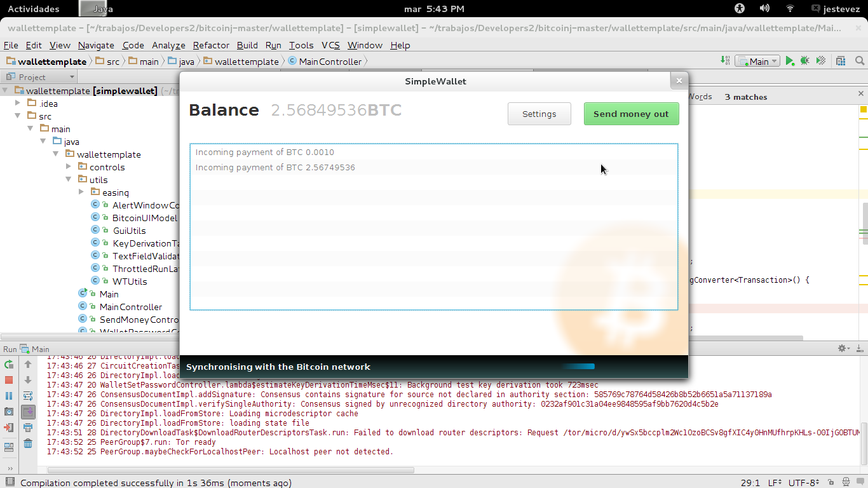Close the find bar with X
The image size is (868, 488).
(861, 94)
